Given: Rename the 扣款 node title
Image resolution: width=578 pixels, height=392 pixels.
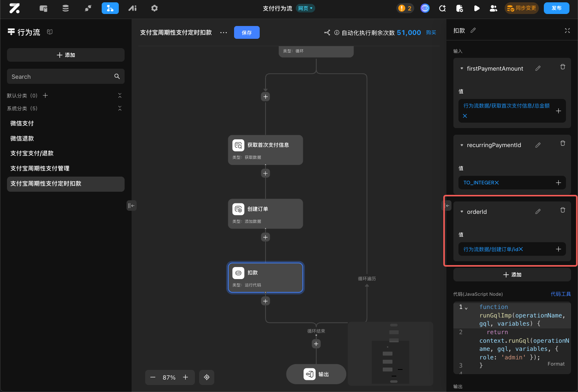Looking at the screenshot, I should click(x=473, y=30).
